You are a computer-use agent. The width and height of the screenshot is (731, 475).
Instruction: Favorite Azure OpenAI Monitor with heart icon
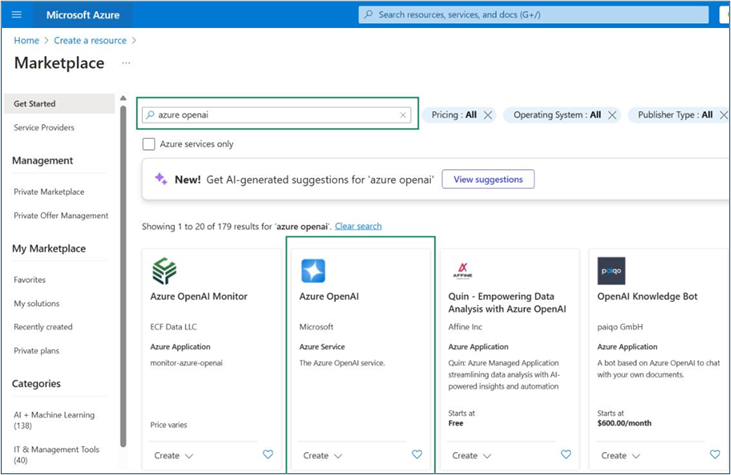pyautogui.click(x=268, y=454)
